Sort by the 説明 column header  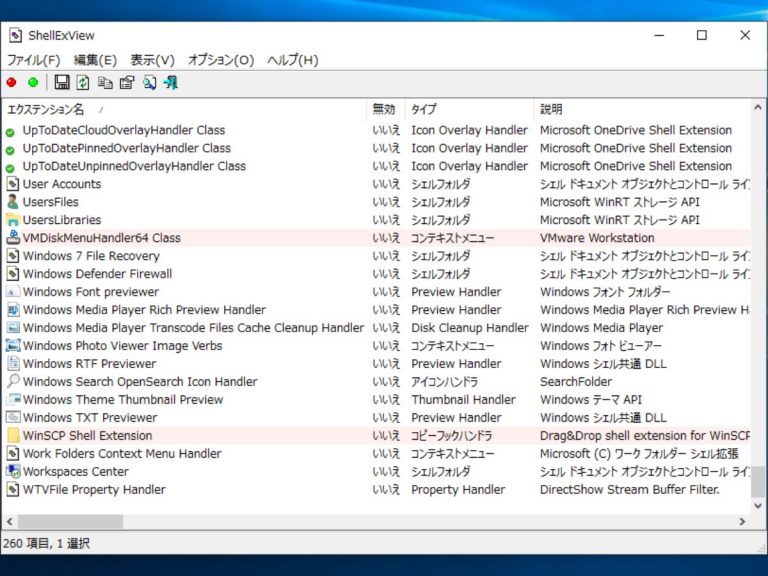642,109
